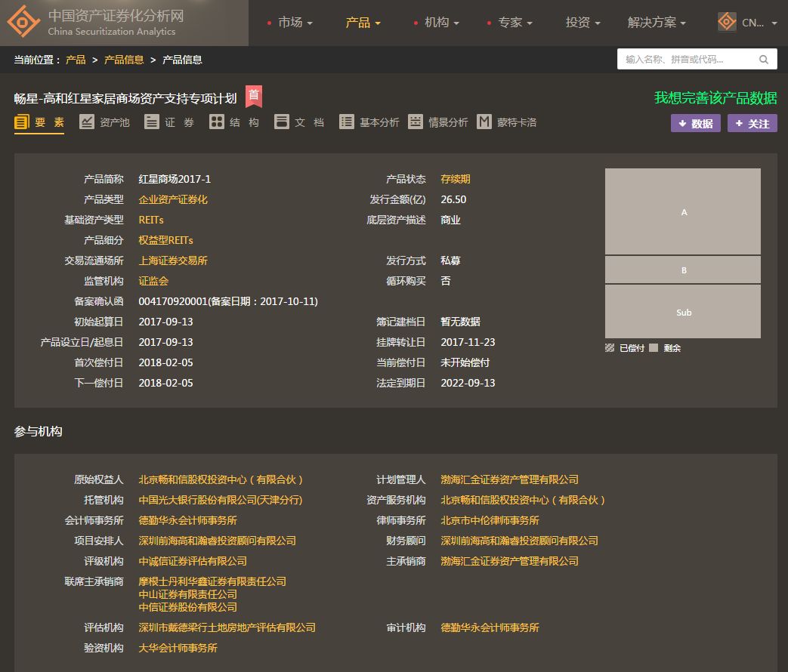Screen dimensions: 788x672
Task: Click the search magnifier icon
Action: pos(763,60)
